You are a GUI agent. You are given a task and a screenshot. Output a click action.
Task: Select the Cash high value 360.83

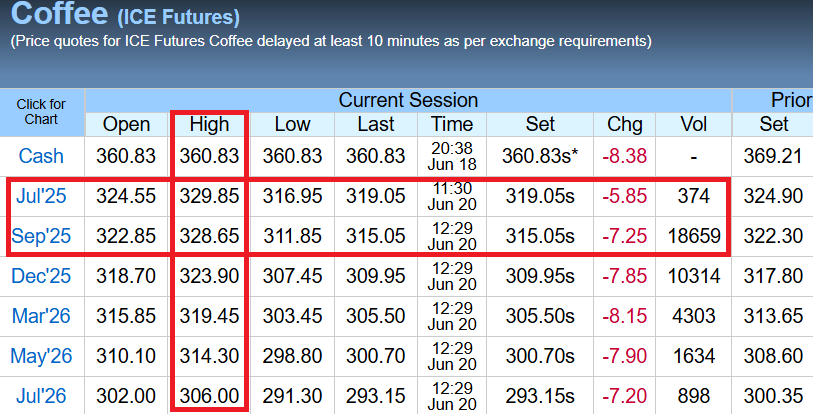[x=209, y=156]
